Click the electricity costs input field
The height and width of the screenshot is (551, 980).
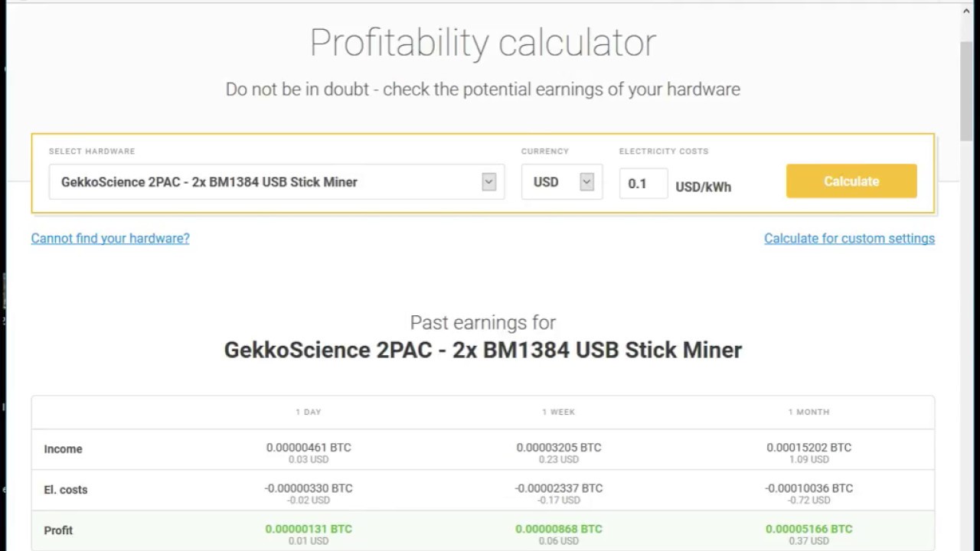(643, 184)
